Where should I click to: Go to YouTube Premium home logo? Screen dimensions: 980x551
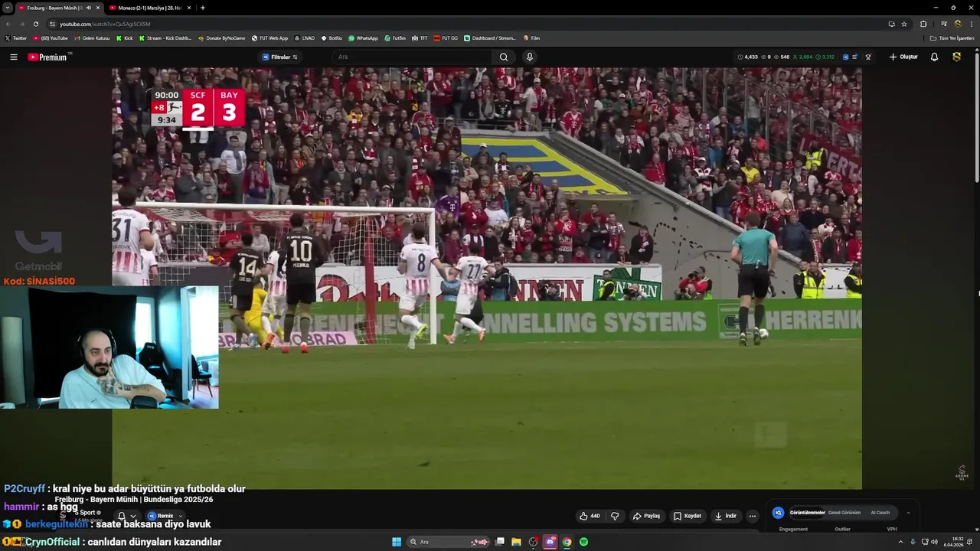click(x=49, y=57)
